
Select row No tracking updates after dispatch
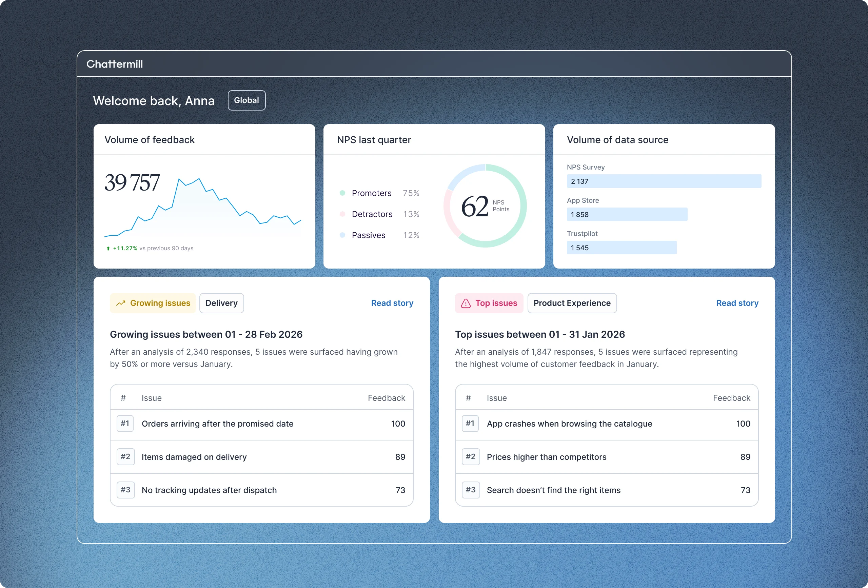(x=261, y=490)
